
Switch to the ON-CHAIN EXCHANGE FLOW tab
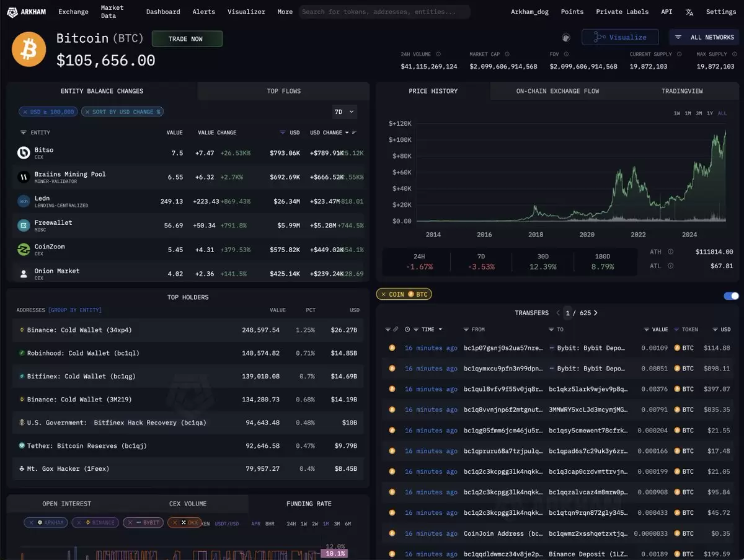(x=557, y=91)
